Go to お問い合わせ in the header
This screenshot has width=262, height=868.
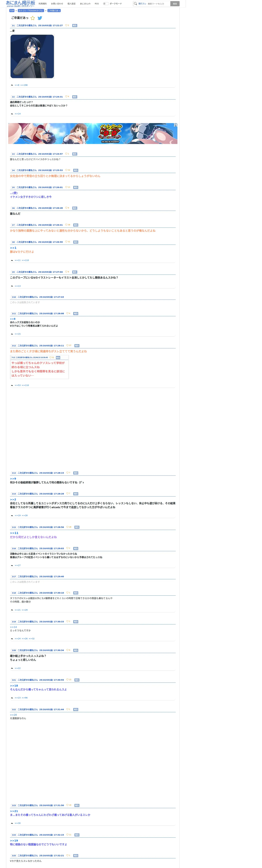click(x=57, y=4)
